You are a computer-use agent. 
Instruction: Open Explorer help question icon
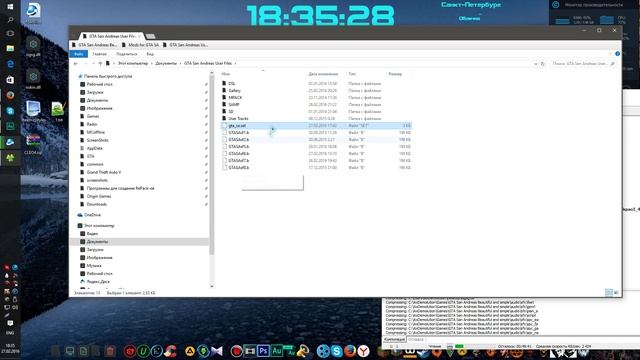pos(617,54)
